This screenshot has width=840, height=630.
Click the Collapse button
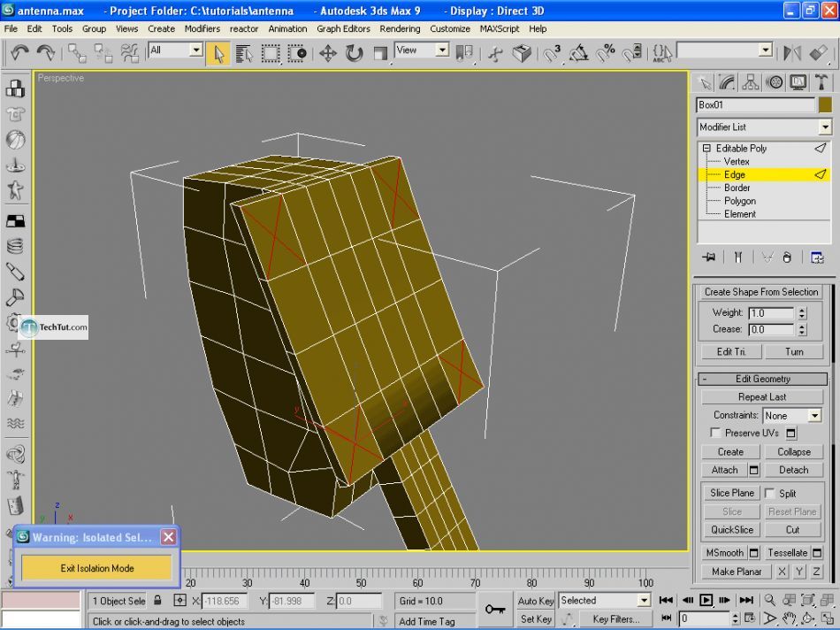point(793,451)
